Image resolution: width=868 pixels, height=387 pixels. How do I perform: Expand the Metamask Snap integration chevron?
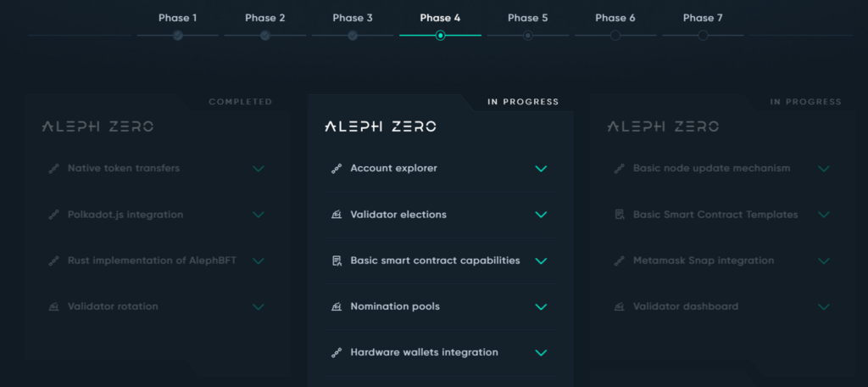[824, 261]
